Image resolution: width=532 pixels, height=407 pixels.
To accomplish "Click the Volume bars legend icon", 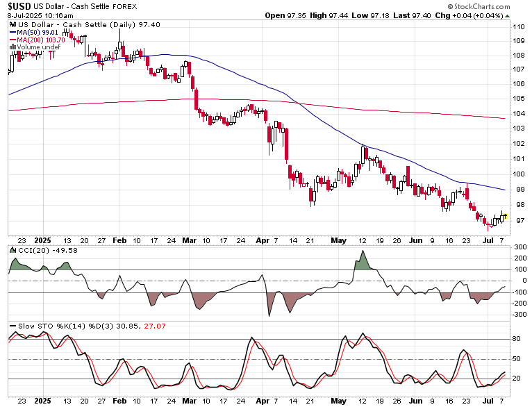I will (x=13, y=47).
